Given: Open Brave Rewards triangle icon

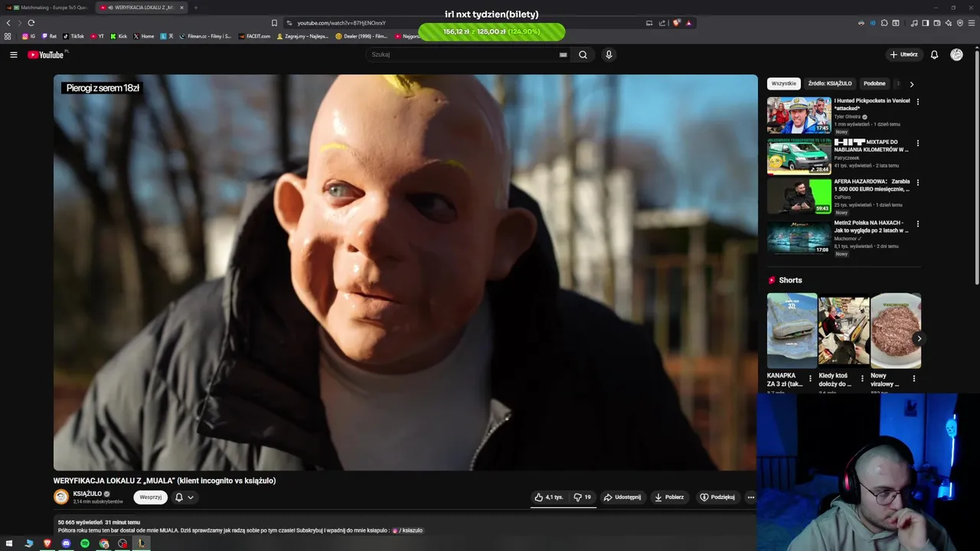Looking at the screenshot, I should click(x=688, y=23).
